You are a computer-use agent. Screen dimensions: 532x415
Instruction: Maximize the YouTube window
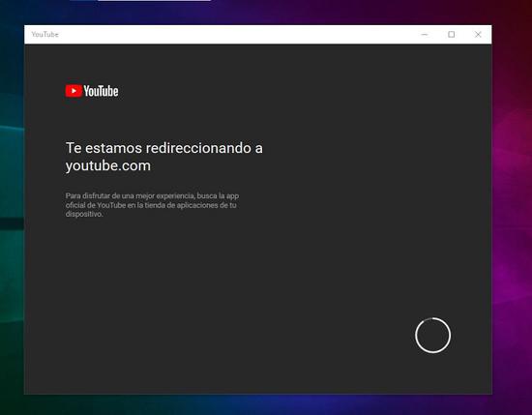pos(452,34)
